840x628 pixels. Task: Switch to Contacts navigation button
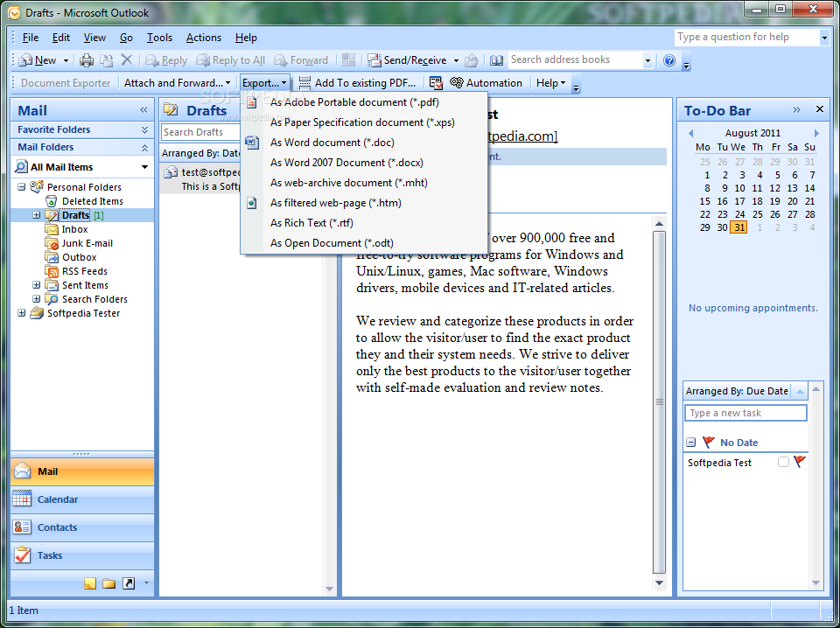[82, 527]
